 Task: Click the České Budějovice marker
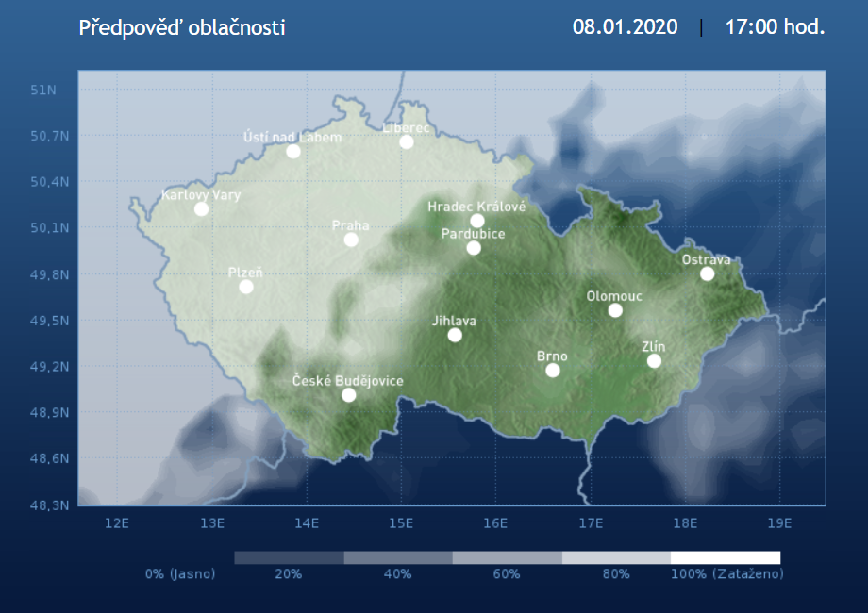[x=348, y=394]
